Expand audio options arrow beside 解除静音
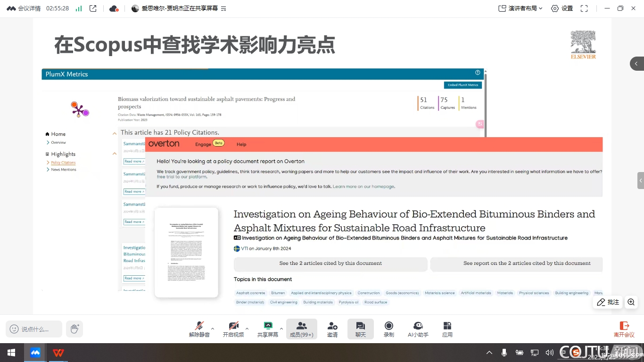 213,329
